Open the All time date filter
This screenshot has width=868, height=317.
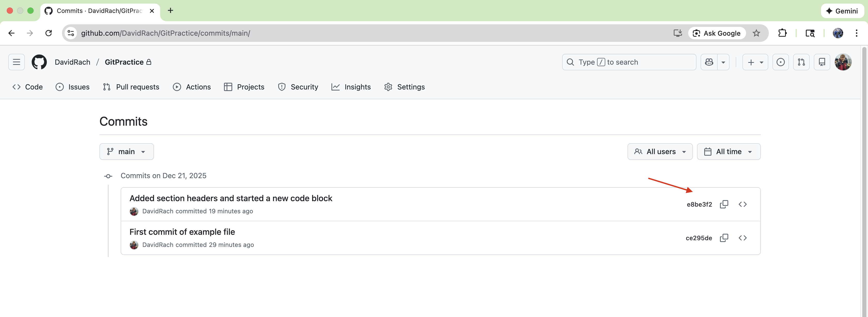[x=728, y=152]
